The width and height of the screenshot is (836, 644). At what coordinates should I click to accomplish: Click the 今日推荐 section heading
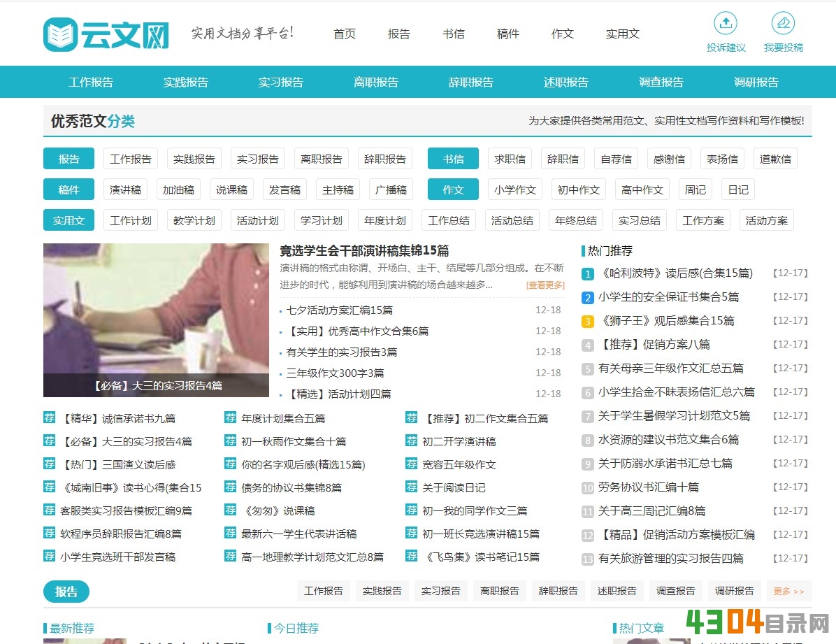(x=296, y=628)
